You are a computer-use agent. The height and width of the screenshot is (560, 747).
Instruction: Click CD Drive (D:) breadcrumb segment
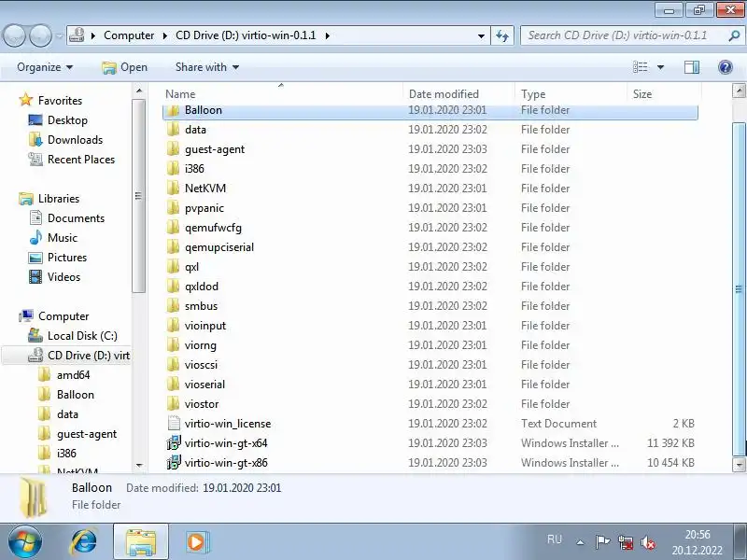point(246,35)
